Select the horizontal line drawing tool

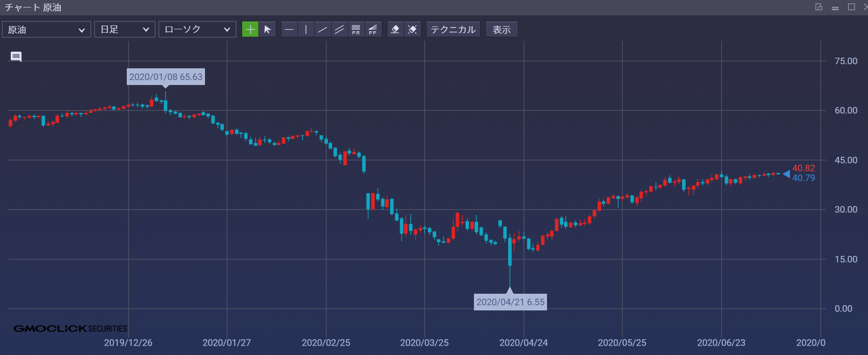pyautogui.click(x=289, y=30)
